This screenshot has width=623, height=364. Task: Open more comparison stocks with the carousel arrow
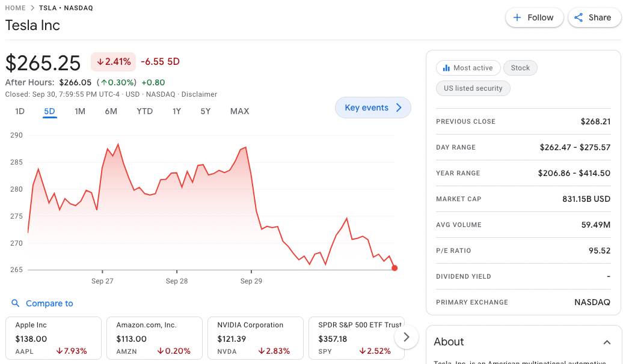407,337
